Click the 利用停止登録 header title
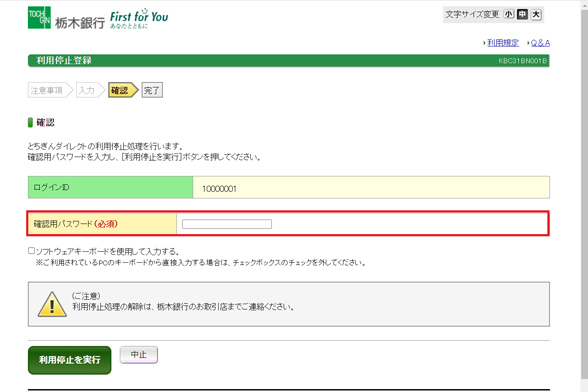Screen dimensions: 588x392 64,60
